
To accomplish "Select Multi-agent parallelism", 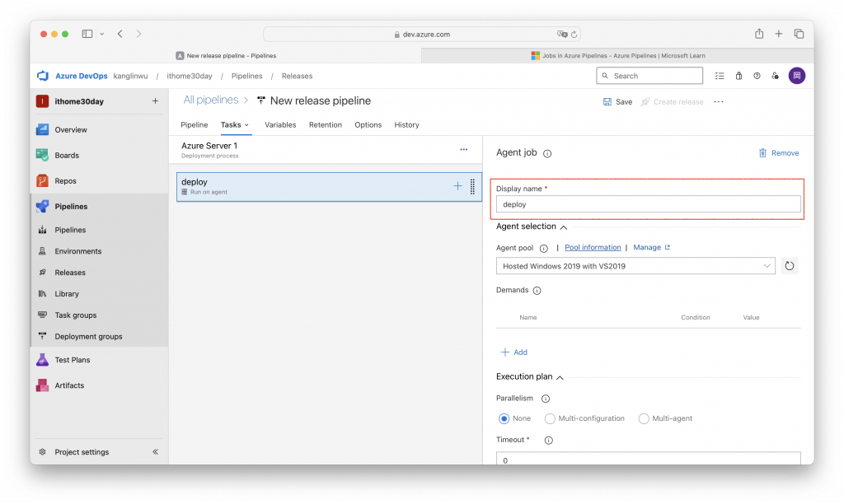I will 644,418.
